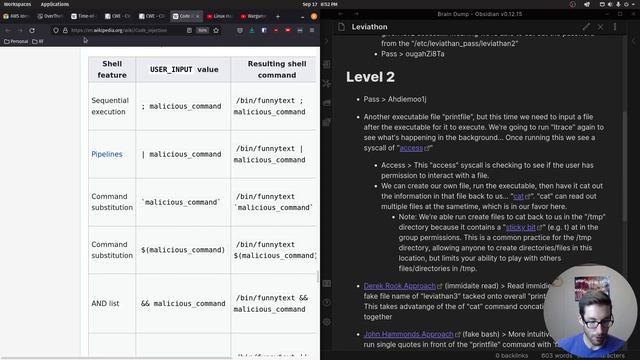Viewport: 640px width, 360px height.
Task: Open Obsidian graph view ribbon icon
Action: [x=327, y=84]
